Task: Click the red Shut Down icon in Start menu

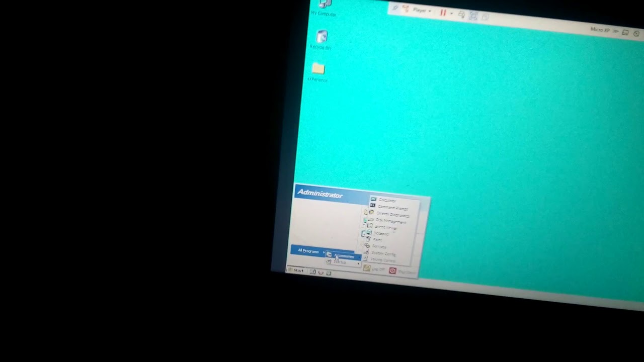Action: 392,271
